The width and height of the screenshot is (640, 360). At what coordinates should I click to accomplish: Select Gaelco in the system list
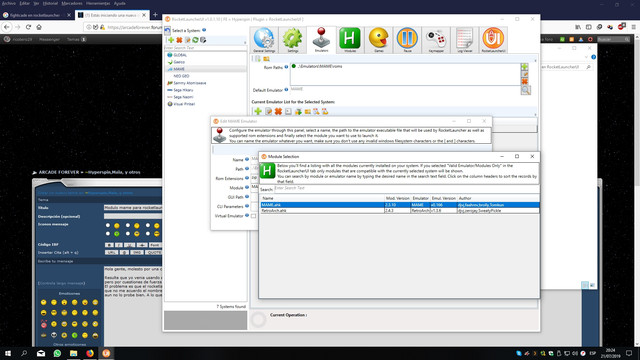(x=179, y=62)
